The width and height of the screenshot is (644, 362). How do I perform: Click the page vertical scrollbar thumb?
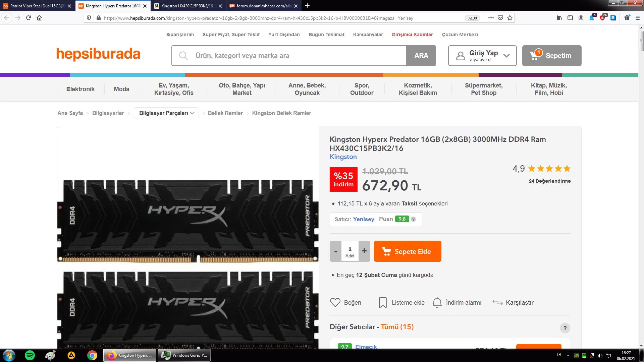click(x=641, y=41)
